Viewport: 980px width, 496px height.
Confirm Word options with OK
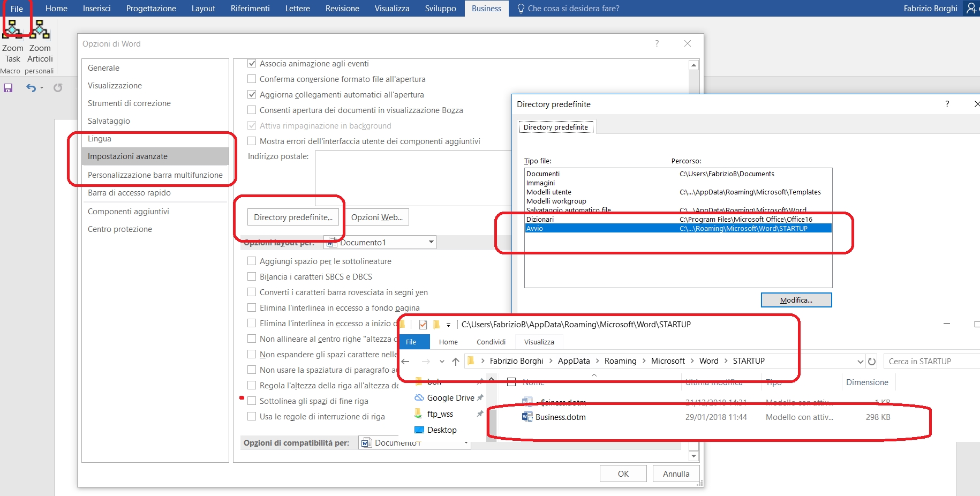[x=623, y=474]
